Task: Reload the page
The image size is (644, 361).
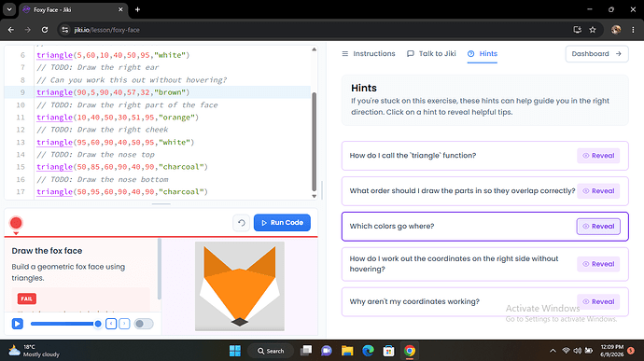Action: (45, 30)
